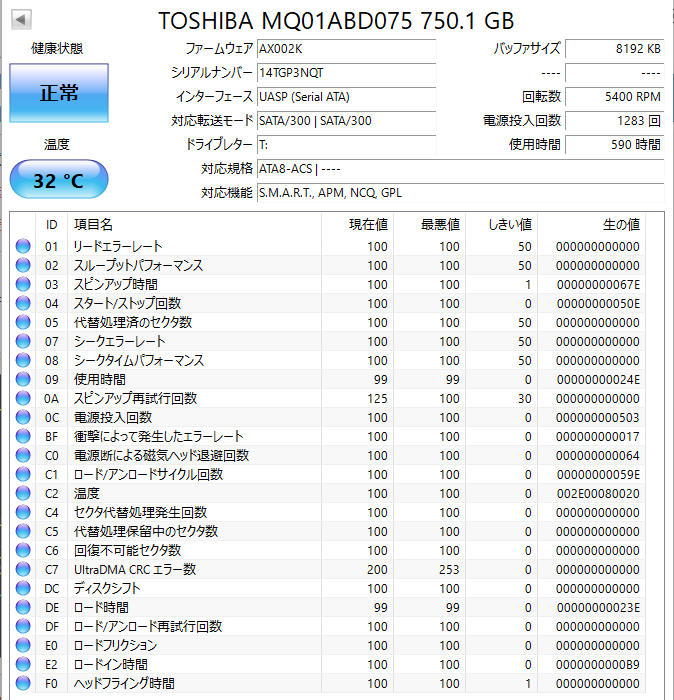
Task: Click the transfer mode field SATA/300 | SATA/300
Action: click(x=346, y=121)
